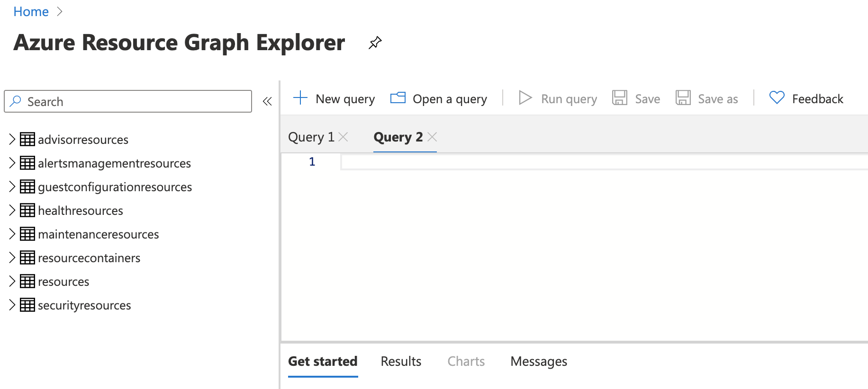Click the breadcrumb chevron after Home
The width and height of the screenshot is (868, 389).
tap(60, 11)
